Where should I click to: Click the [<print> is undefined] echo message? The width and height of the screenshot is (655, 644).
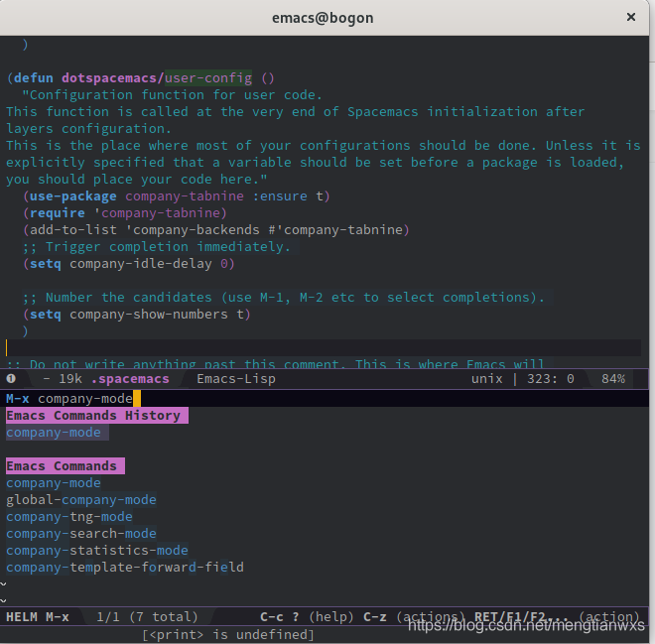[x=228, y=635]
